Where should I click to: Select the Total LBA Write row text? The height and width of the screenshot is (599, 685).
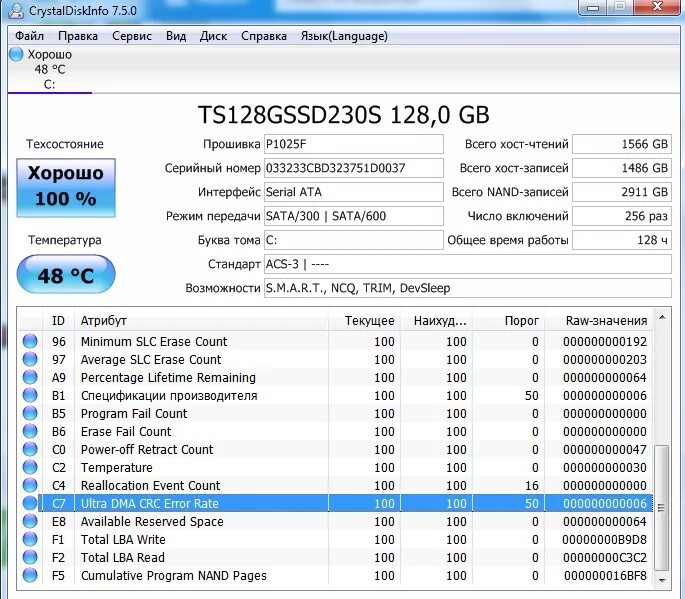(x=123, y=540)
